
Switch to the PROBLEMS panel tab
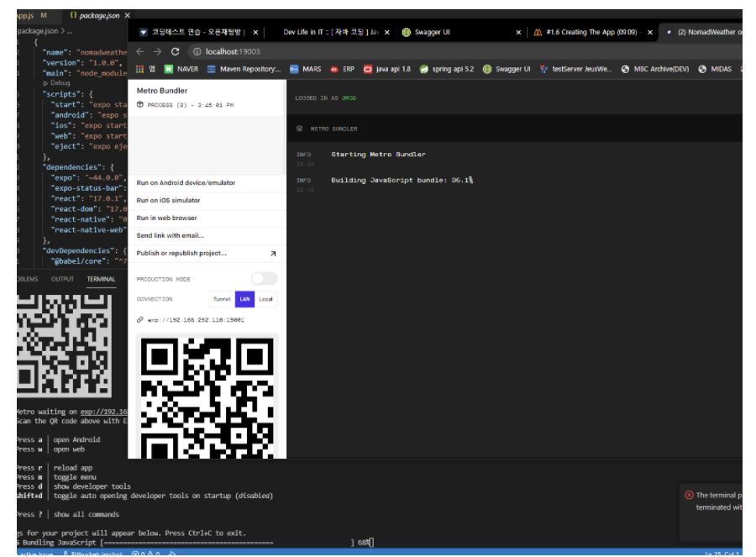pos(28,279)
